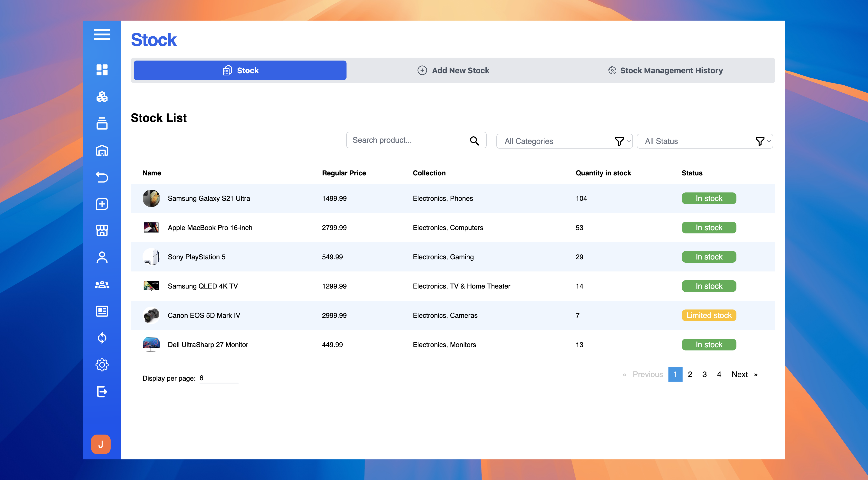Open the dashboard grid icon
The height and width of the screenshot is (480, 868).
pyautogui.click(x=102, y=70)
